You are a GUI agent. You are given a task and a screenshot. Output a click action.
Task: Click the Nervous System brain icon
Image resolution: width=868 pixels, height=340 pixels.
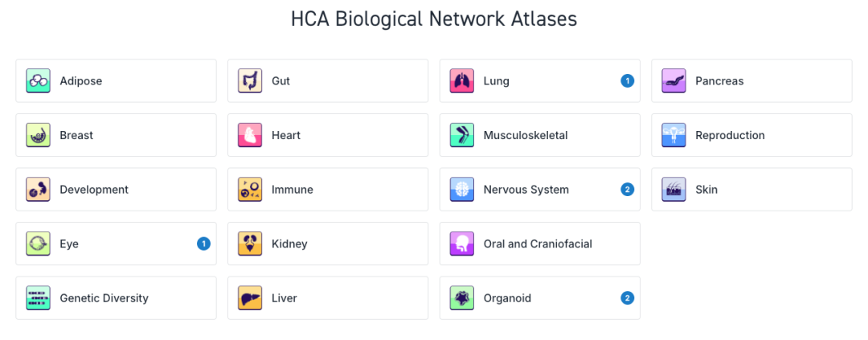(462, 190)
